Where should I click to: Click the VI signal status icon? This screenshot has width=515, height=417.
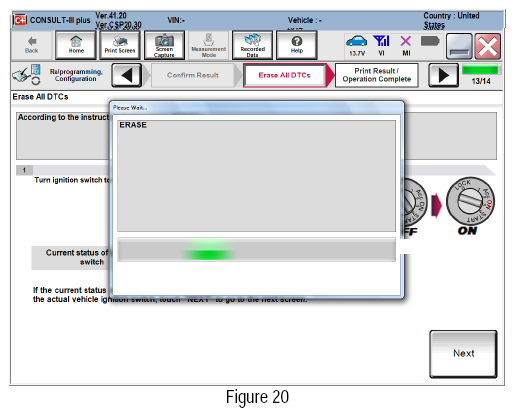(381, 45)
